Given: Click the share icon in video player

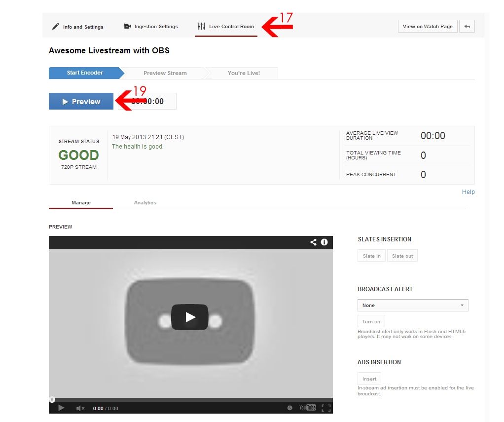Looking at the screenshot, I should [313, 242].
